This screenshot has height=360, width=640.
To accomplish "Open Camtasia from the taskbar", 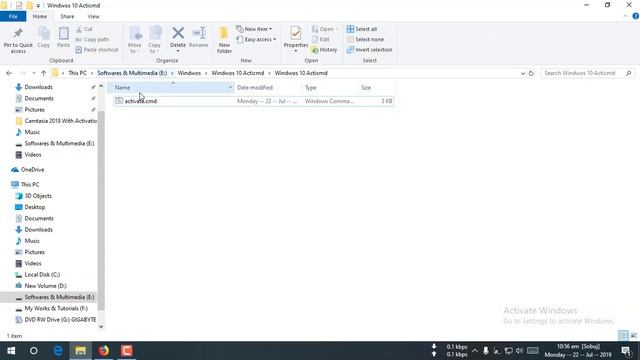I will pos(127,351).
